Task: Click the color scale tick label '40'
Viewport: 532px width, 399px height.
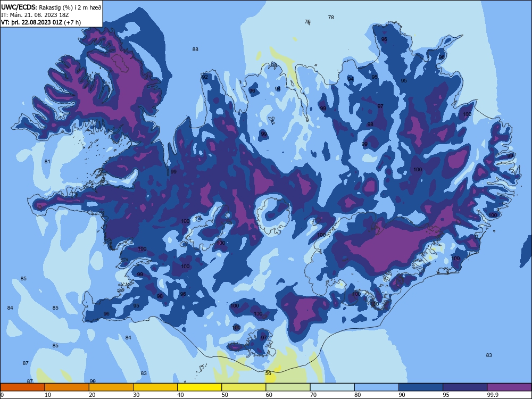Action: (x=180, y=395)
